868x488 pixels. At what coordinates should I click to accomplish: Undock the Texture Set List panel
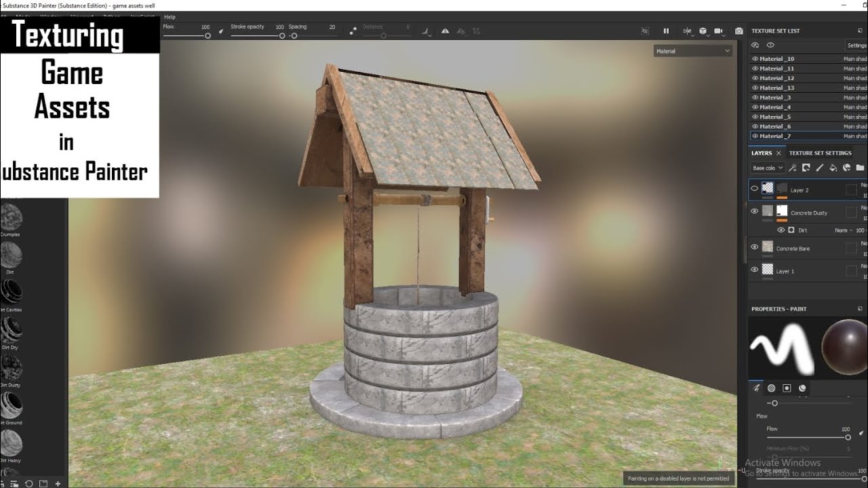click(x=860, y=30)
